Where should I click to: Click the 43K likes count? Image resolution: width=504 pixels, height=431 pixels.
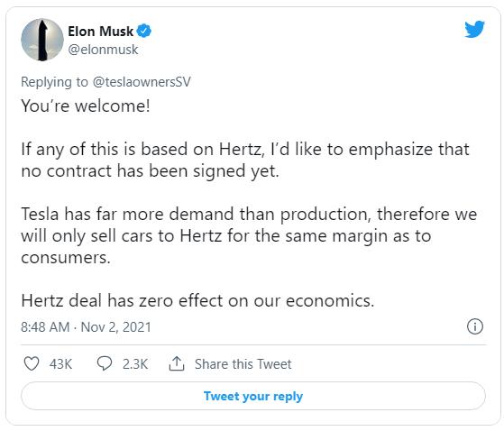tap(60, 364)
